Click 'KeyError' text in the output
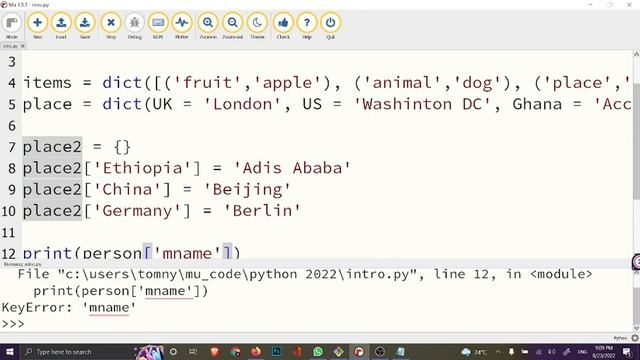Viewport: 640px width, 360px height. [33, 307]
